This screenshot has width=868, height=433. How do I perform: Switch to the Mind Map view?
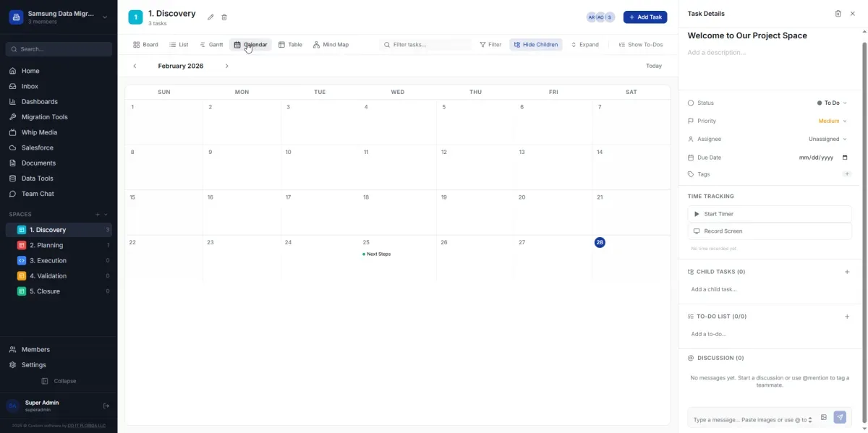(x=331, y=45)
